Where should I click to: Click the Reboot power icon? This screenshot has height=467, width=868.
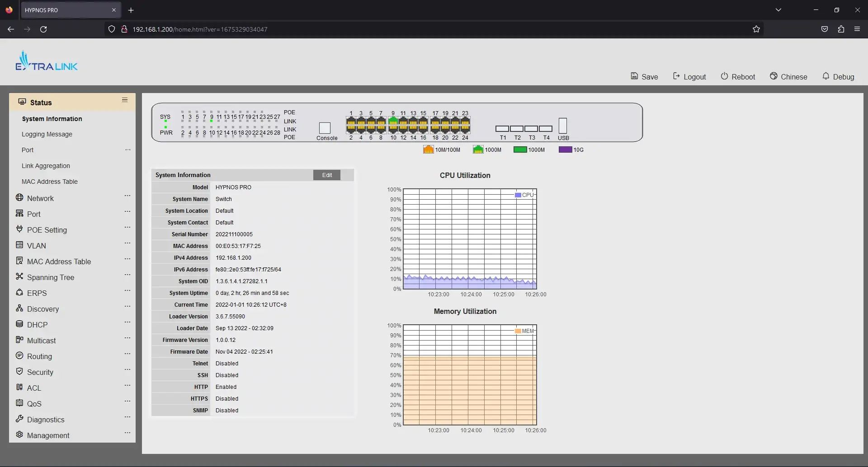[724, 76]
